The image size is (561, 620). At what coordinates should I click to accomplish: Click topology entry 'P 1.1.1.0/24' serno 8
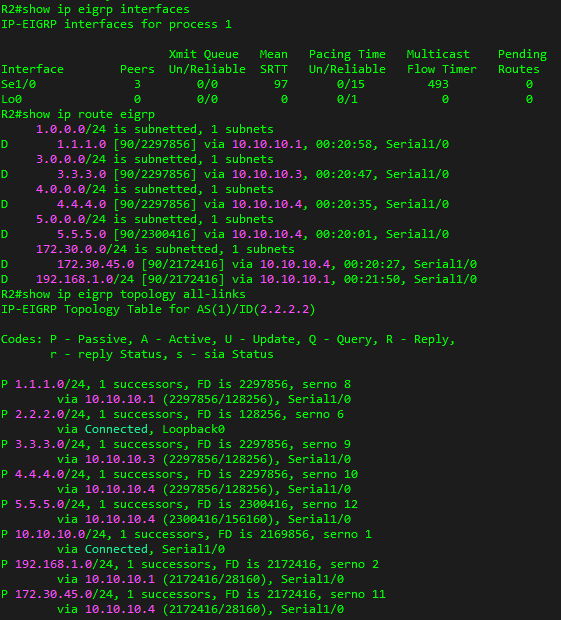point(176,385)
